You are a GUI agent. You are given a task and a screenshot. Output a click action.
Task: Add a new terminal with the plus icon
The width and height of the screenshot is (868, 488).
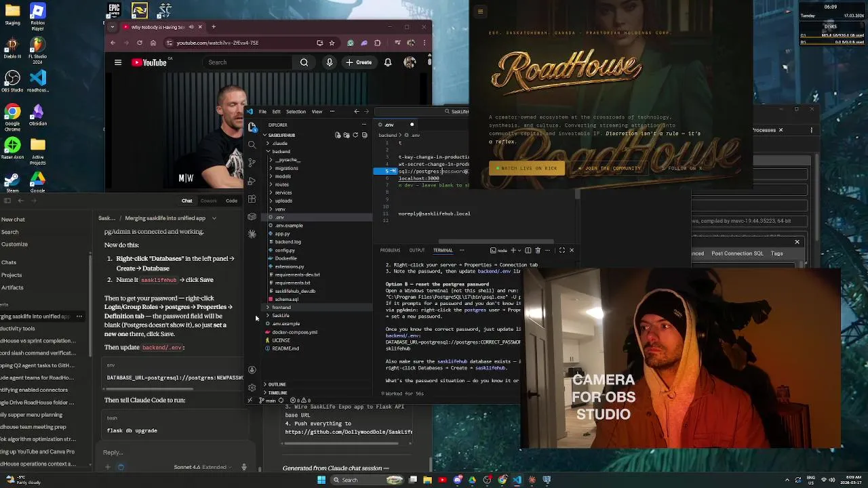point(513,250)
